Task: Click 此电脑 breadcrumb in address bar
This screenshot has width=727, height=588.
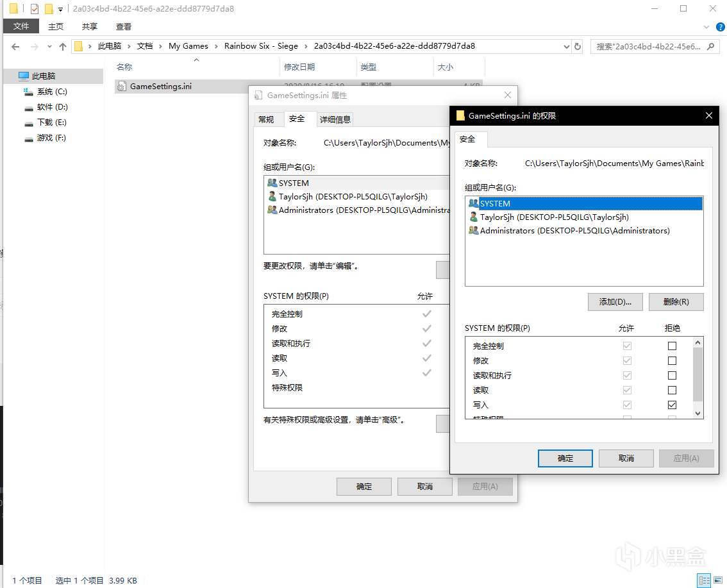Action: [x=110, y=46]
